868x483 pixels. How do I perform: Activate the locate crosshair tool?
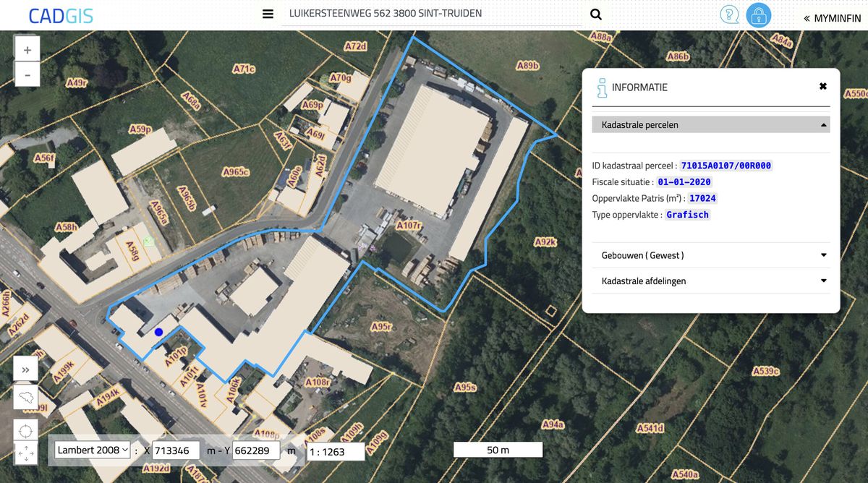[x=26, y=432]
